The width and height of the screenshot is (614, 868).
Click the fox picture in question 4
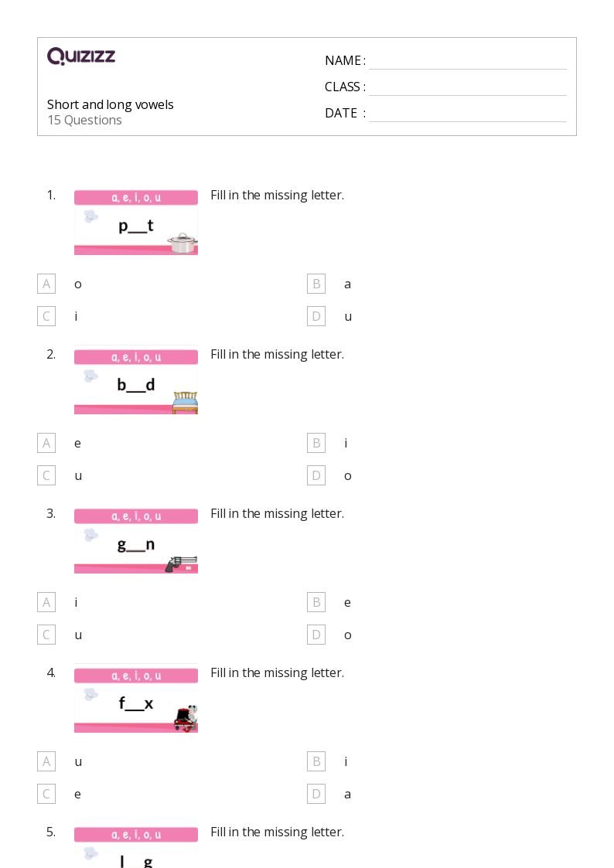[x=186, y=719]
